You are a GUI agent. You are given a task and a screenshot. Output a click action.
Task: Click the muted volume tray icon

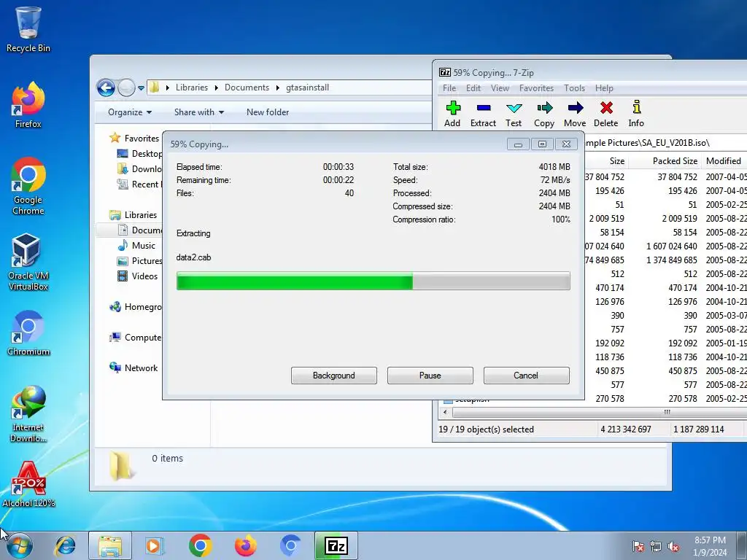tap(673, 547)
